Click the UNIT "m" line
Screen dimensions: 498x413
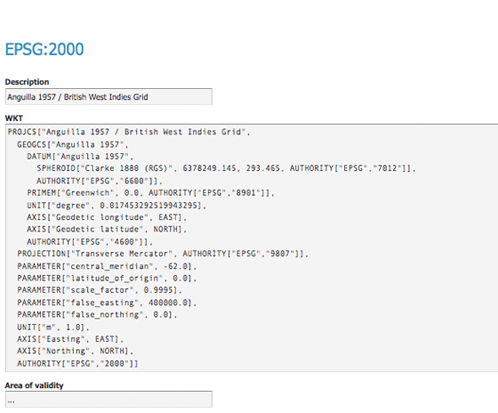coord(53,327)
